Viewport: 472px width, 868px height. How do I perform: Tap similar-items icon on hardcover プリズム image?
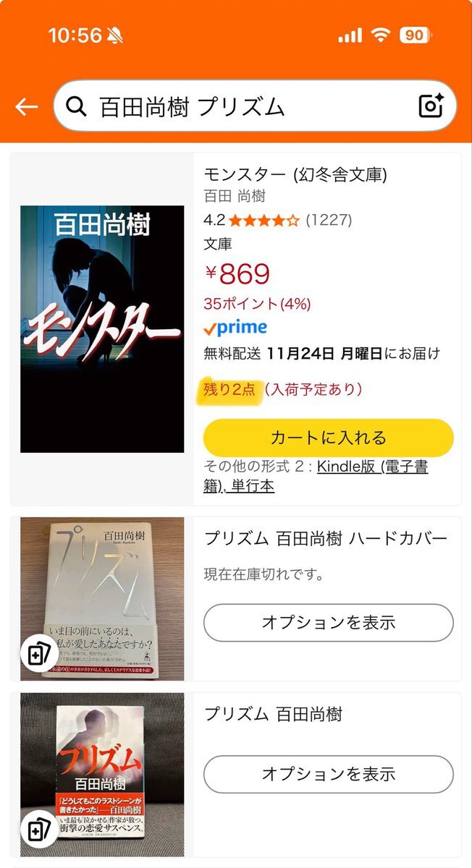(x=36, y=654)
